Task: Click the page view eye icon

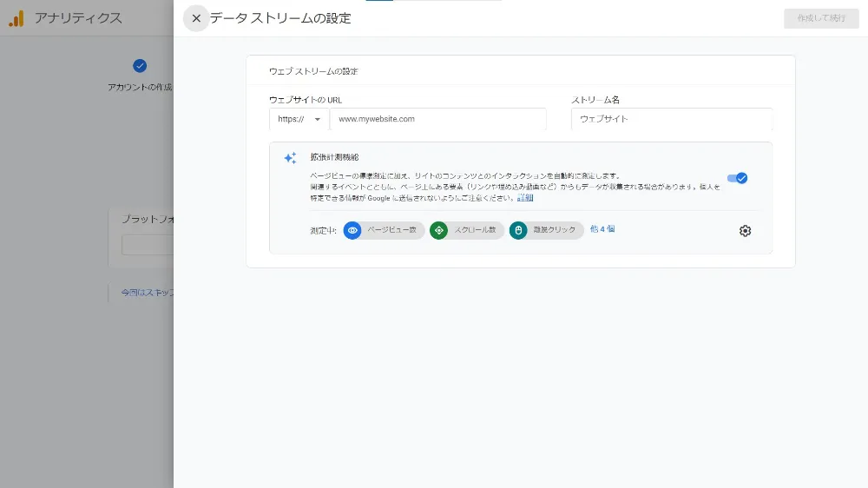Action: point(352,230)
